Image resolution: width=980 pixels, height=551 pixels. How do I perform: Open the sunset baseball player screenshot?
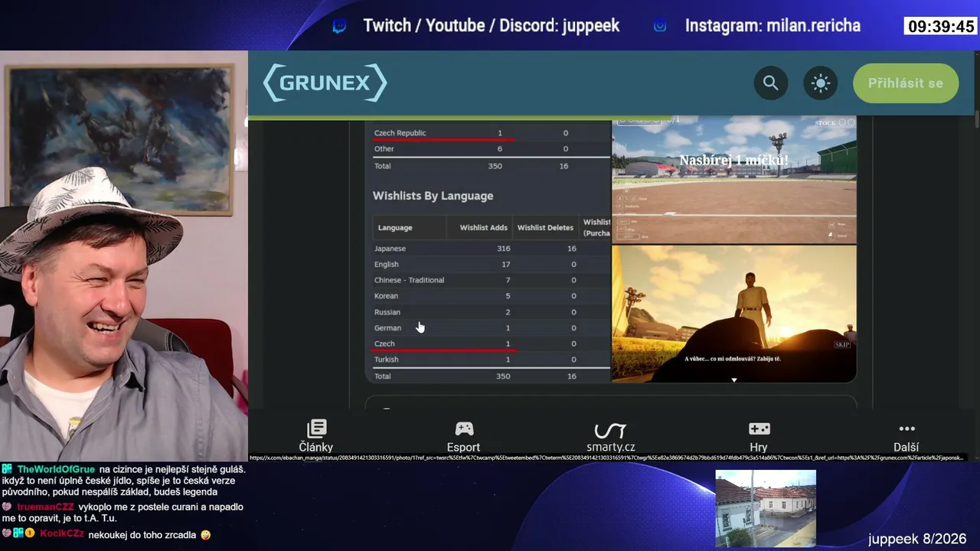[734, 313]
